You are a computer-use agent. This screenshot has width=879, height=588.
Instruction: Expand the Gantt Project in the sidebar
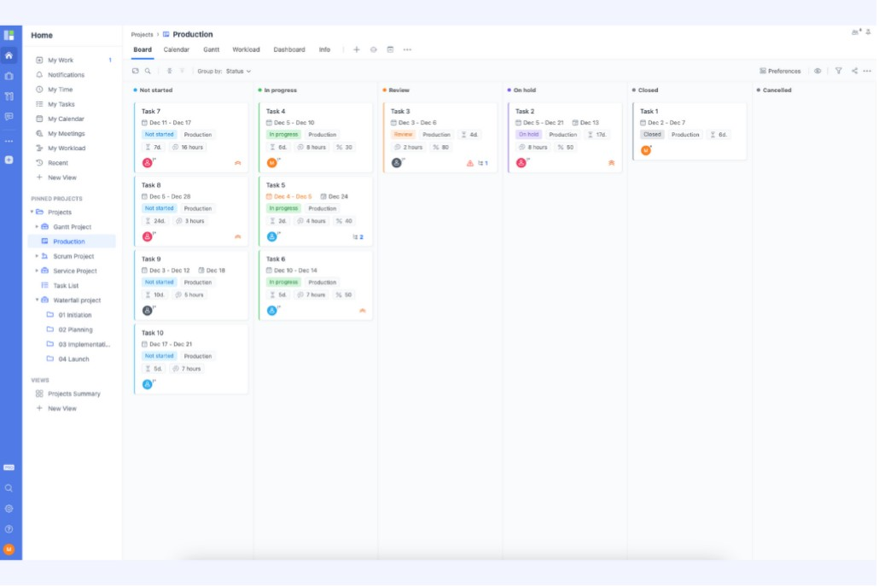(38, 227)
